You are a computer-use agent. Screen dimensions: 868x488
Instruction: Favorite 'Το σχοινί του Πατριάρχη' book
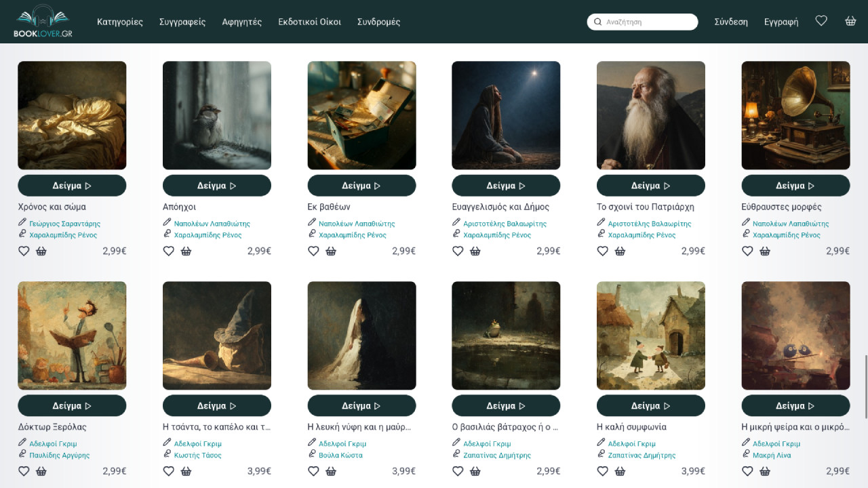click(x=603, y=251)
